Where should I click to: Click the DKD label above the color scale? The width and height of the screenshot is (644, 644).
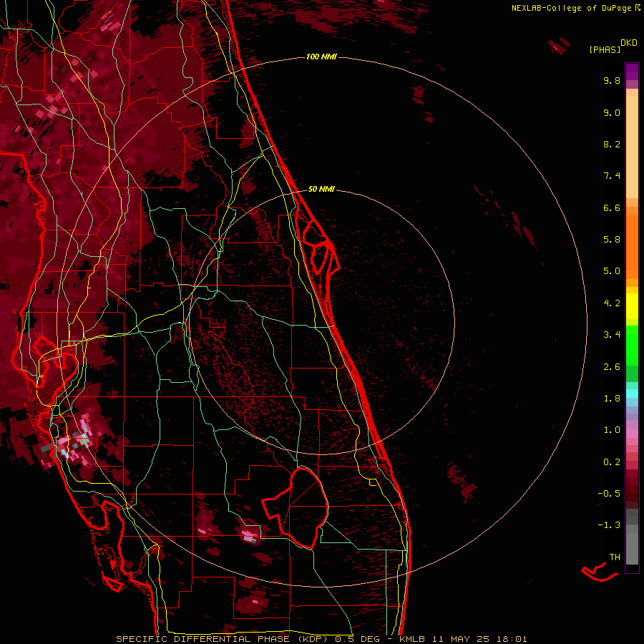click(x=629, y=43)
